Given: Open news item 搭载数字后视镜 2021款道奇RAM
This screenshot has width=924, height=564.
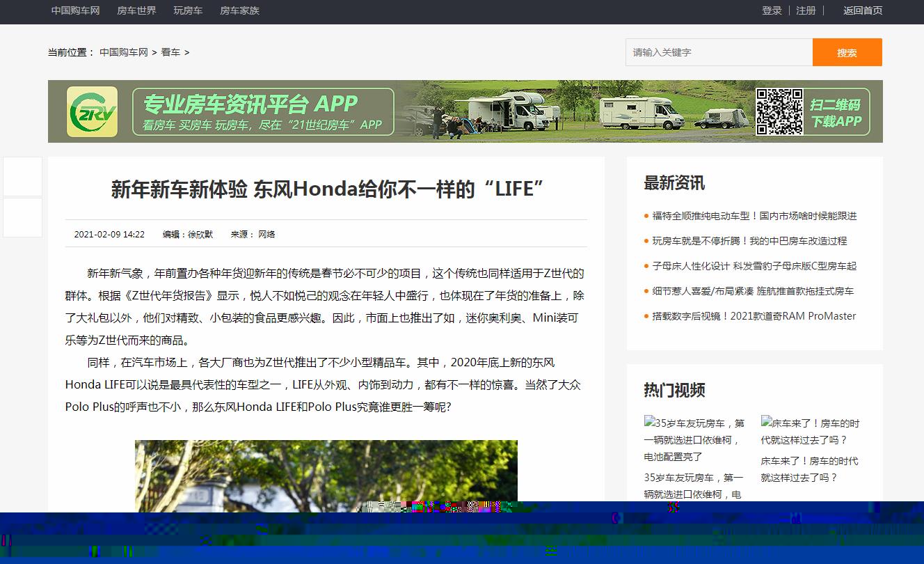Looking at the screenshot, I should 754,316.
